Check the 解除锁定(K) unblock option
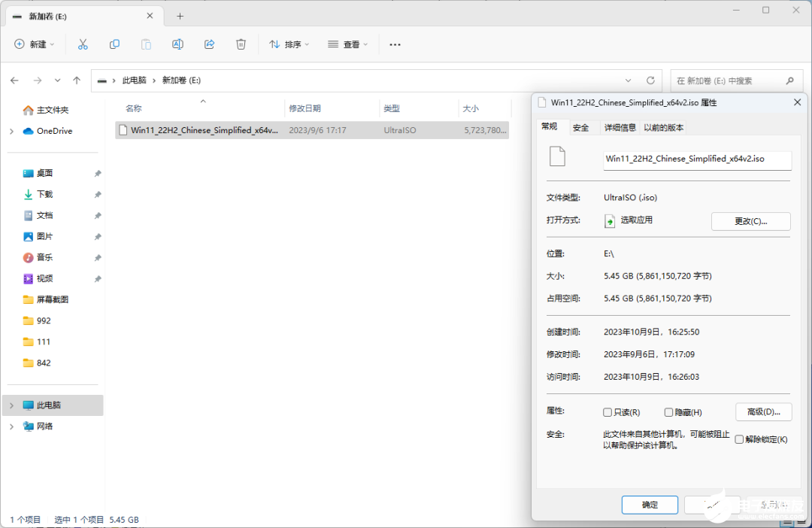The width and height of the screenshot is (812, 528). [738, 439]
